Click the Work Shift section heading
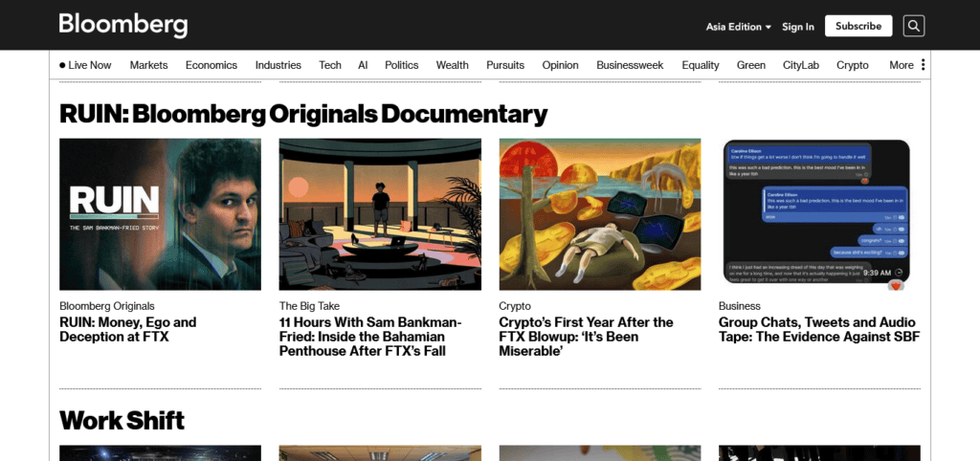Viewport: 980px width, 461px height. click(122, 420)
